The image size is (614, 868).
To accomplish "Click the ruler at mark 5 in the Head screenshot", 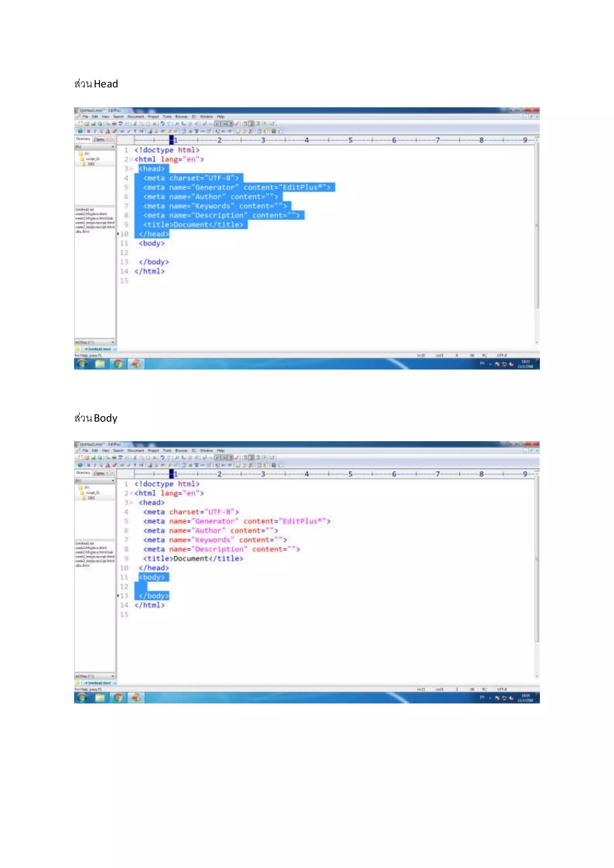I will 350,140.
